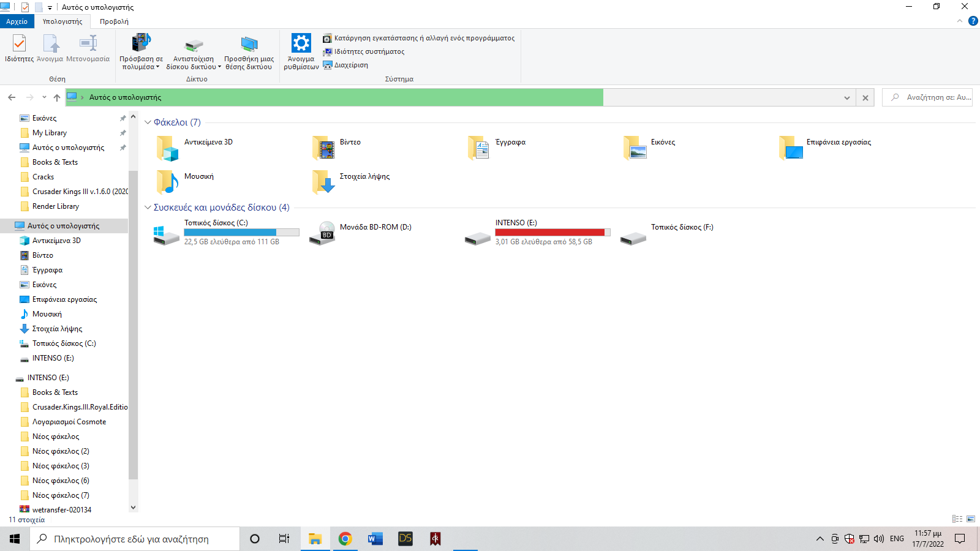Select Crusader Kings III v.1.6.0 folder
The height and width of the screenshot is (551, 980).
(x=73, y=192)
